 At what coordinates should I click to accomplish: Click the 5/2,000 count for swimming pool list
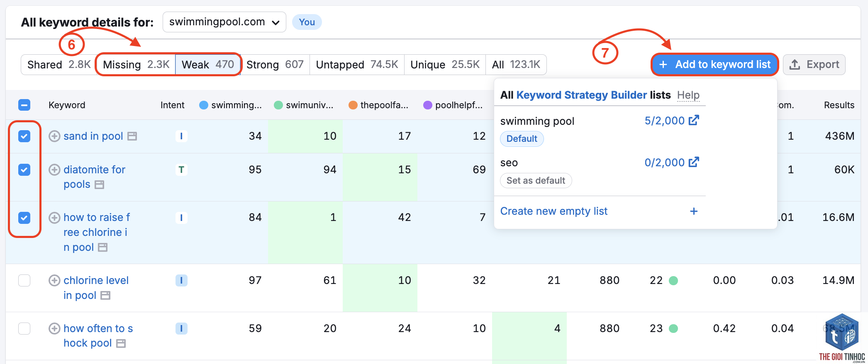664,121
